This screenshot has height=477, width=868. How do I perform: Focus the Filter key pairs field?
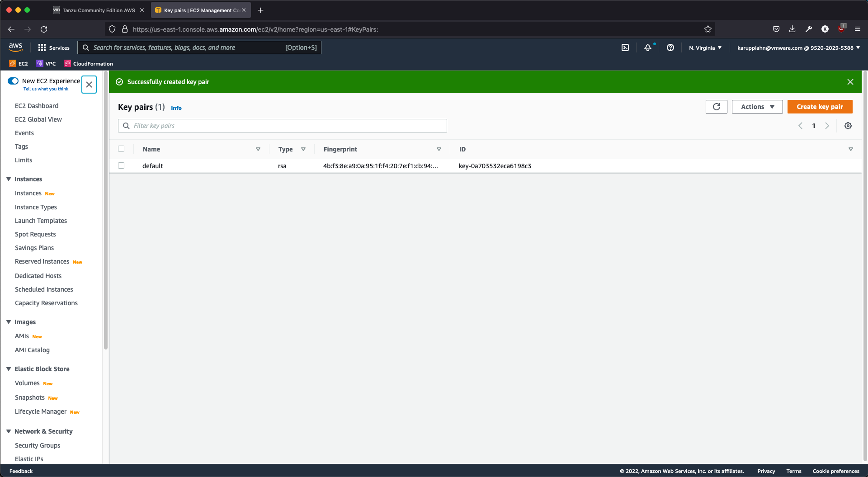(283, 126)
